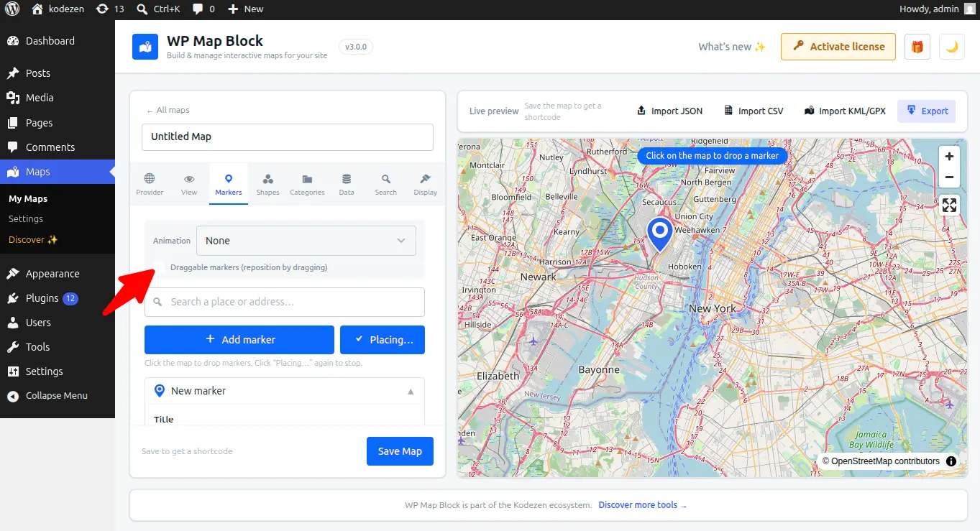Toggle map fullscreen view
Viewport: 980px width, 531px height.
coord(949,206)
